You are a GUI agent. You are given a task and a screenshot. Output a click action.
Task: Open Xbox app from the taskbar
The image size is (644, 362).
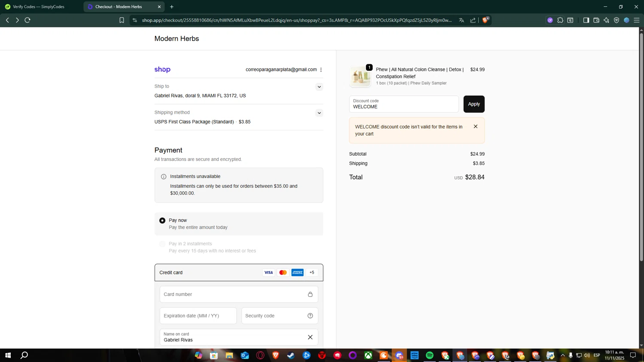pyautogui.click(x=368, y=355)
